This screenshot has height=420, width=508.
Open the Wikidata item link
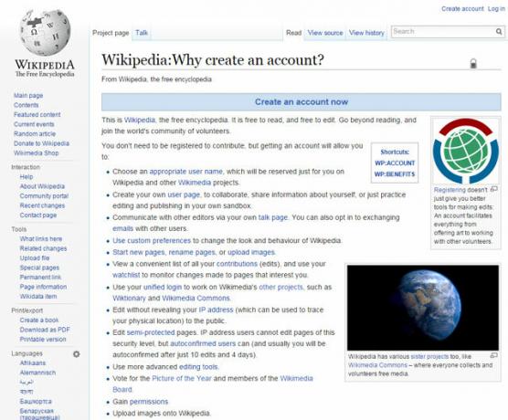(x=38, y=297)
